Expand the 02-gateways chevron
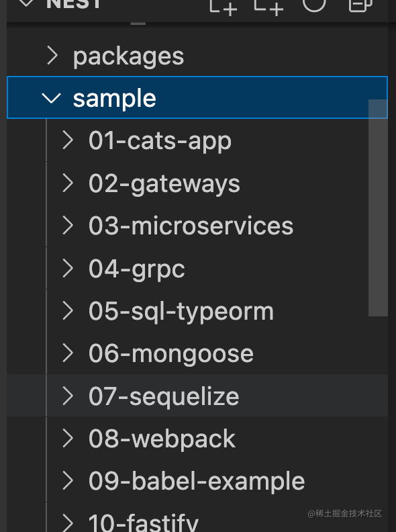Screen dimensions: 396x532 tap(68, 183)
